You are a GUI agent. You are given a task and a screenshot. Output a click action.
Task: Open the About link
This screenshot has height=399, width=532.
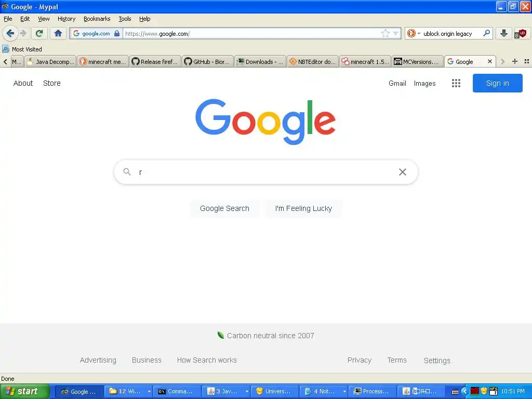tap(23, 83)
